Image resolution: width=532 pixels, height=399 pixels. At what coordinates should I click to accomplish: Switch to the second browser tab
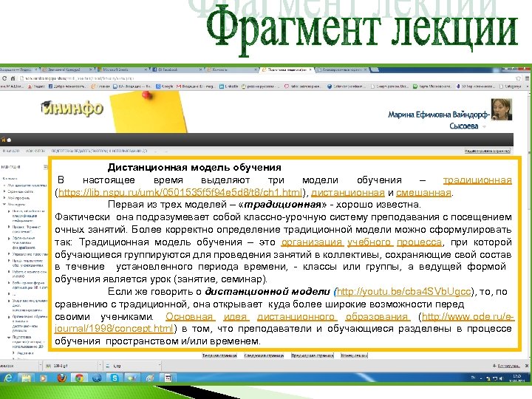pyautogui.click(x=66, y=69)
